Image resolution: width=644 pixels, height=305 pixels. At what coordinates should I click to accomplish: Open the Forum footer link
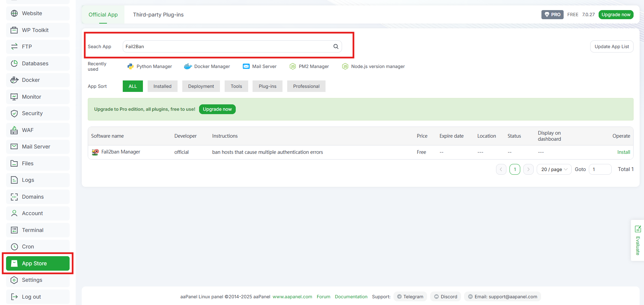(x=324, y=297)
